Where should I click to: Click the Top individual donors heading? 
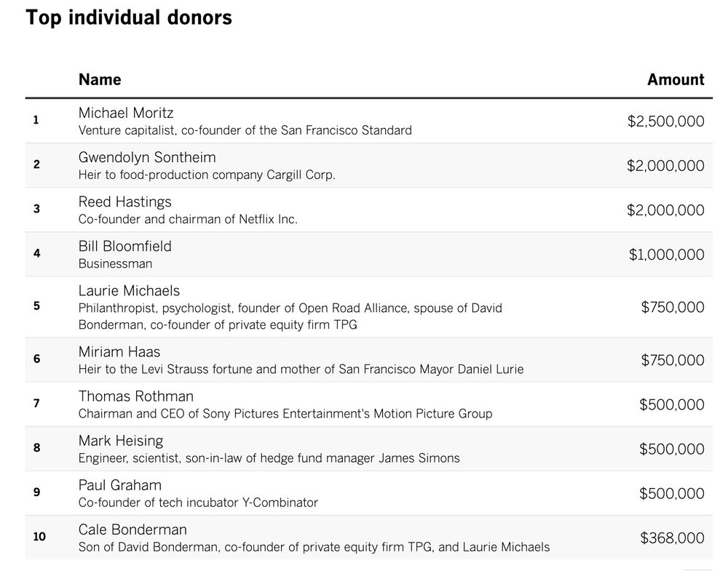click(x=129, y=17)
